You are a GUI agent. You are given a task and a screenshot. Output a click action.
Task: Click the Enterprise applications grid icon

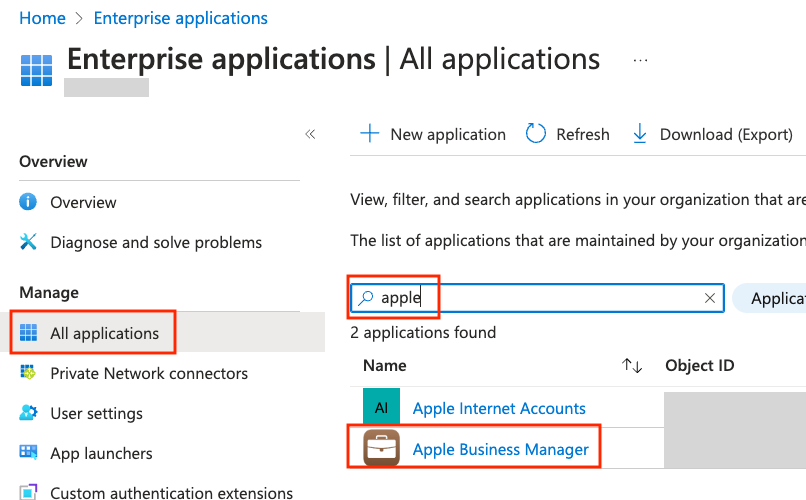click(36, 70)
